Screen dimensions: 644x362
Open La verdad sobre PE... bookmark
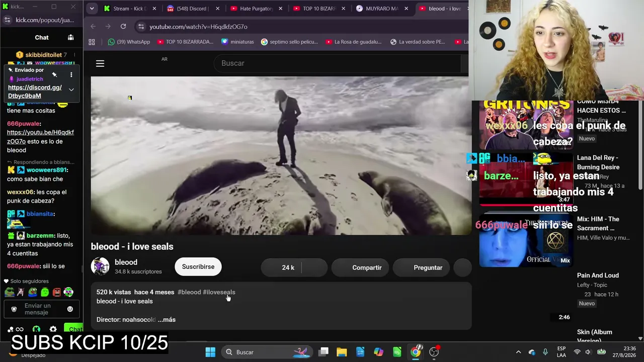tap(418, 42)
